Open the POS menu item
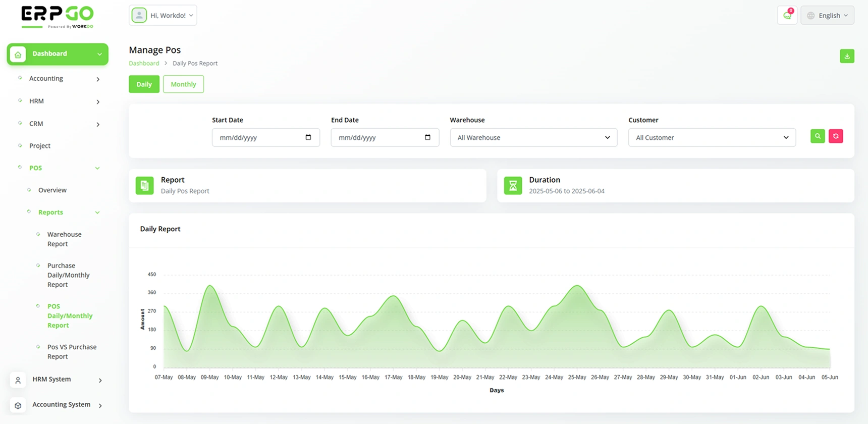Screen dimensions: 868x424 pyautogui.click(x=35, y=168)
